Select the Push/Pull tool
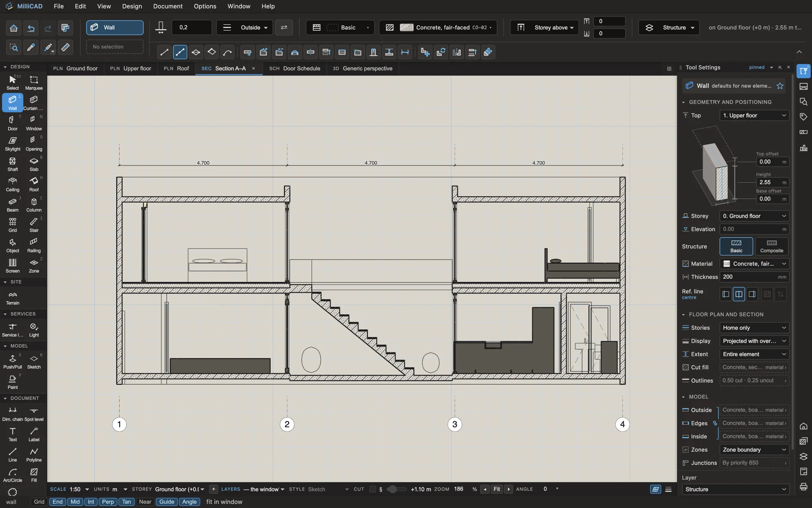The image size is (812, 508). pyautogui.click(x=13, y=361)
